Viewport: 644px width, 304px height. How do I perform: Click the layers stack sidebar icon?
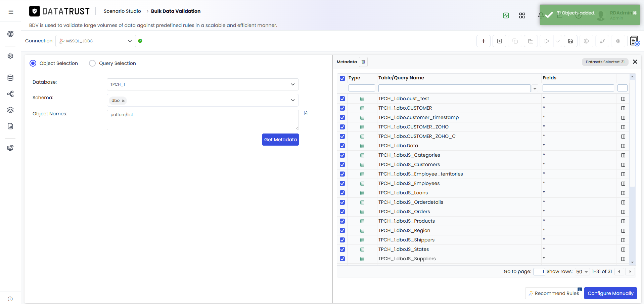pos(10,110)
